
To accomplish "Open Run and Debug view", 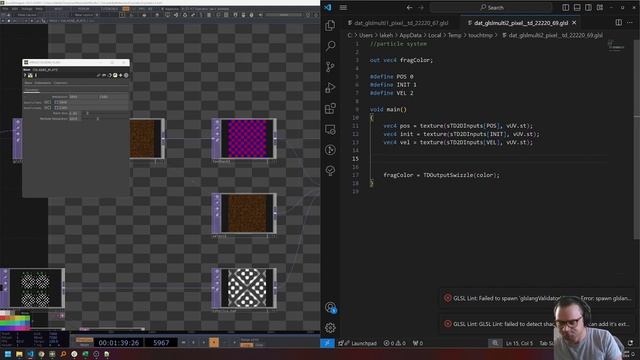I will 330,87.
